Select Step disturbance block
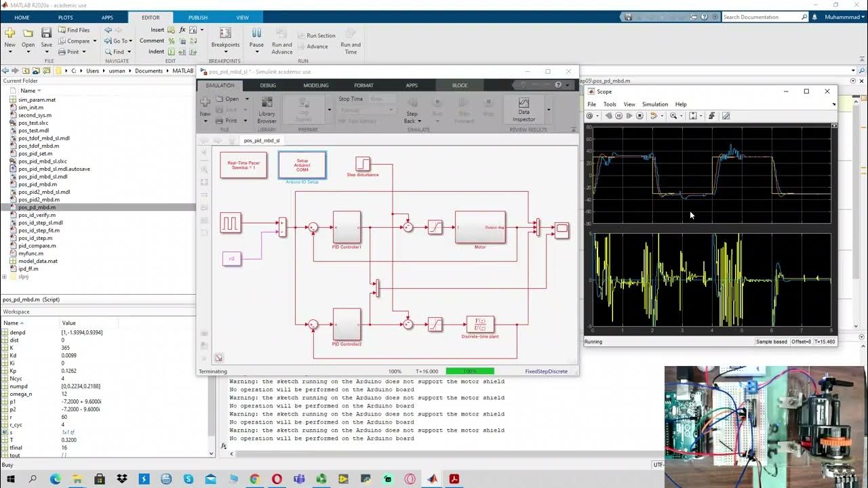The image size is (868, 488). click(363, 164)
